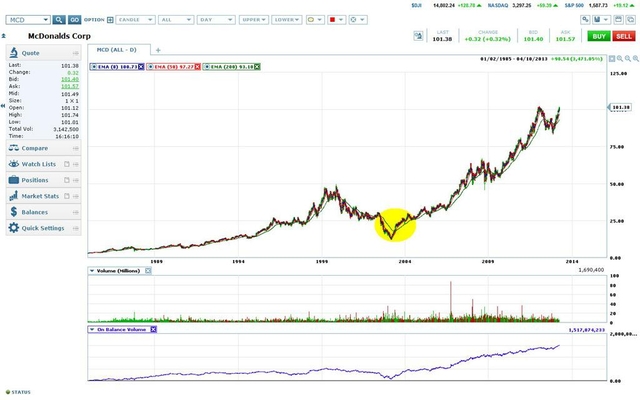Click the Market Stats bar chart icon
640x400 pixels.
click(x=13, y=196)
